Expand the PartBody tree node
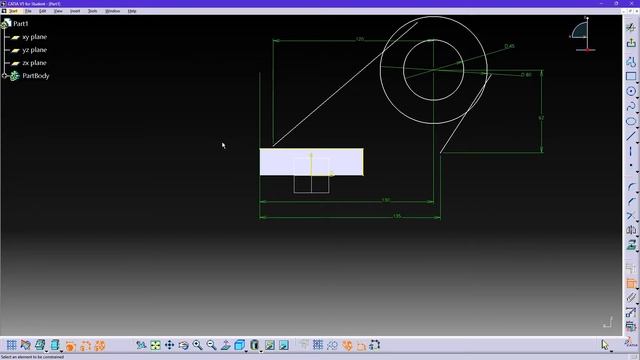640x360 pixels. (4, 76)
